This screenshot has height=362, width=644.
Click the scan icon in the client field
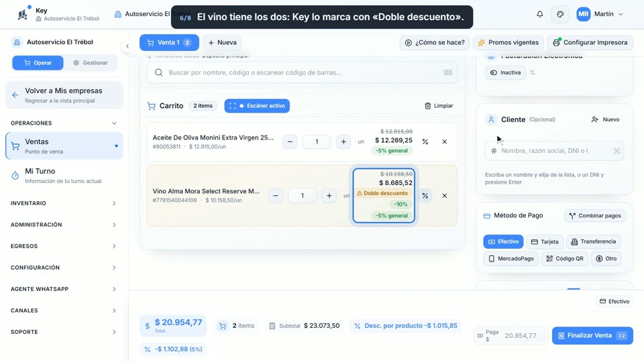616,151
